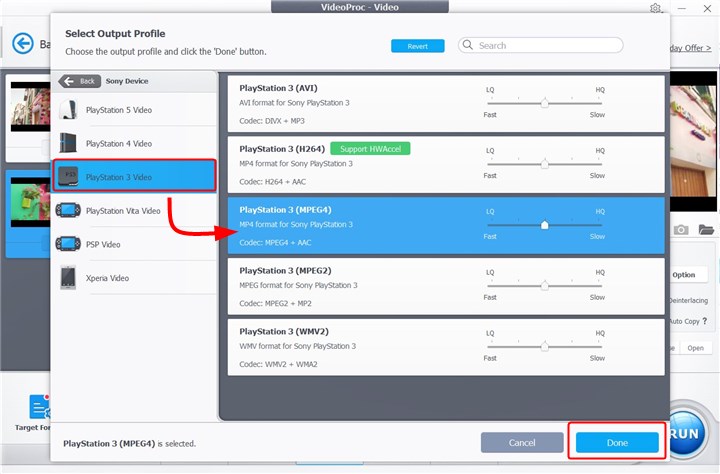Click the Xperia phone icon
This screenshot has width=720, height=474.
(68, 277)
